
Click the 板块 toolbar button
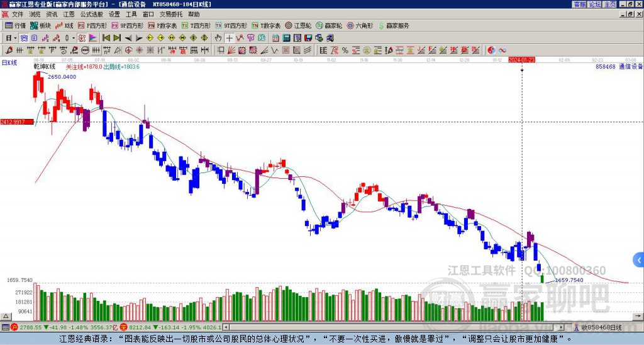[x=40, y=25]
